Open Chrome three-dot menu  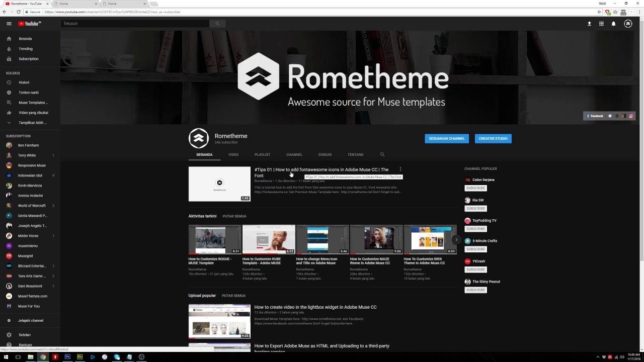639,12
